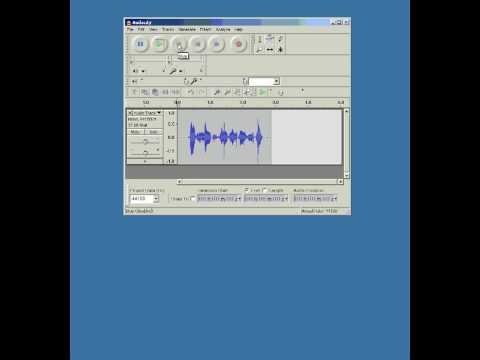
Task: Open the input source dropdown in mixer toolbar
Action: (276, 81)
